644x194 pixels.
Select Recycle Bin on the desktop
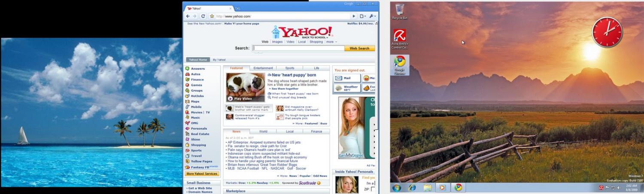(399, 12)
